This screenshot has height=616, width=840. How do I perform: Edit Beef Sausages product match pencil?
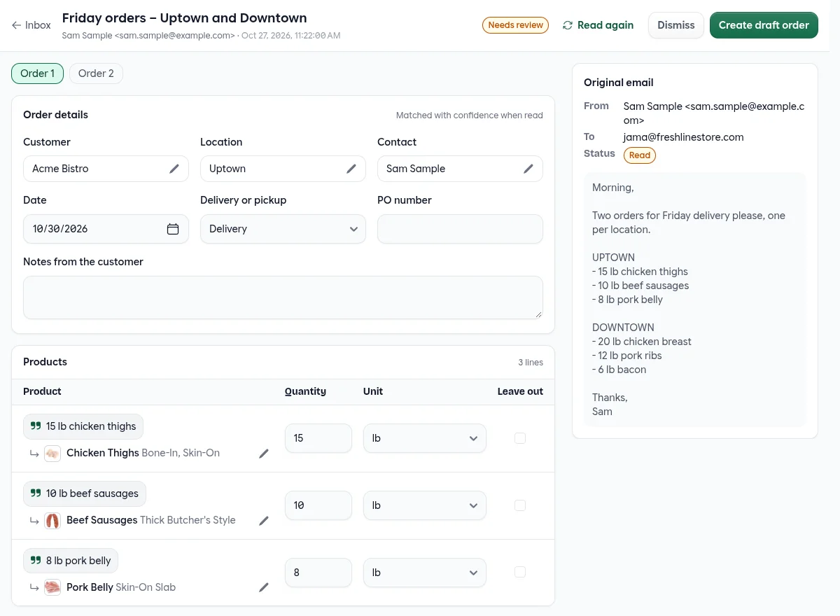(264, 521)
